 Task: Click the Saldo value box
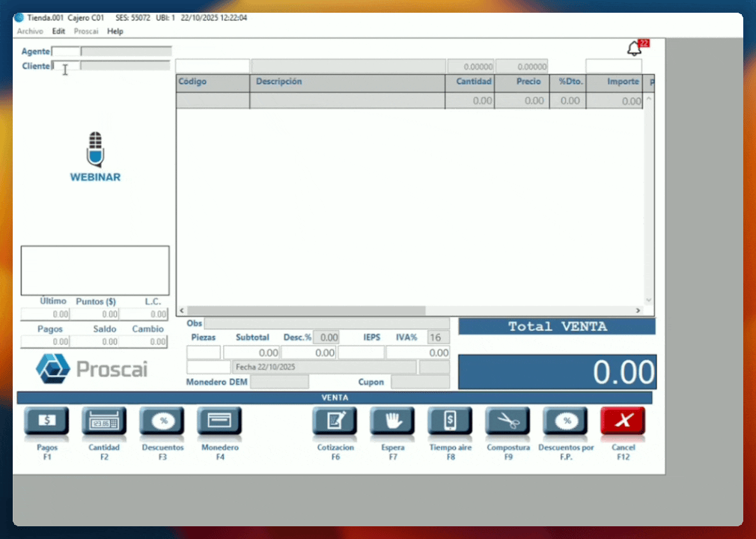[94, 342]
